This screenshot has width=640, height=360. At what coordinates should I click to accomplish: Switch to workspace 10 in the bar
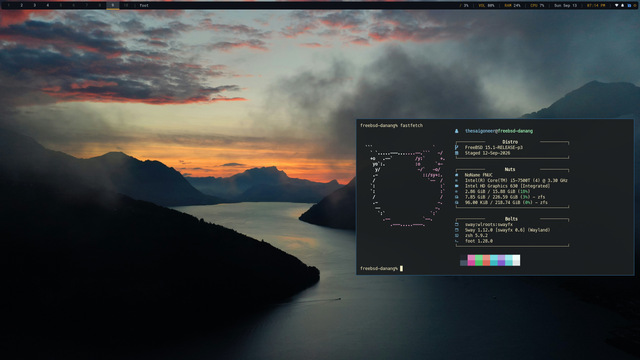(x=126, y=5)
